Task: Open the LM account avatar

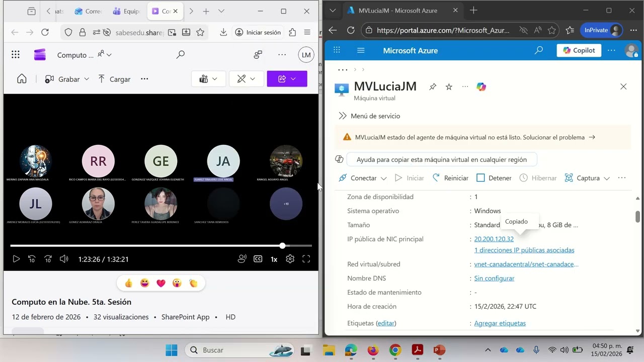Action: 306,55
